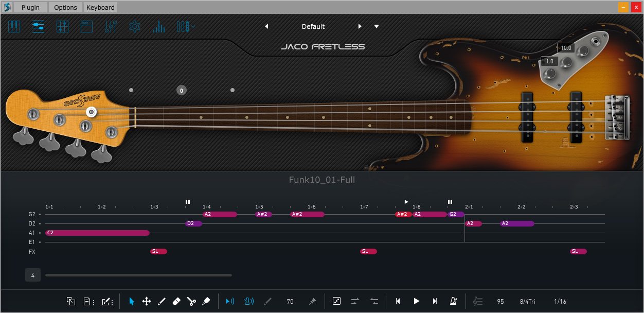The image size is (644, 313).
Task: Open the Keyboard menu
Action: (x=100, y=7)
